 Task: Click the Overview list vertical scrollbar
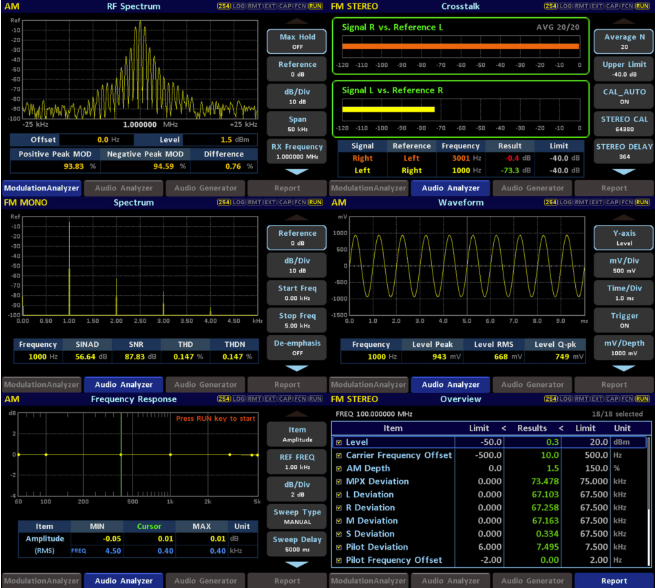pos(648,500)
